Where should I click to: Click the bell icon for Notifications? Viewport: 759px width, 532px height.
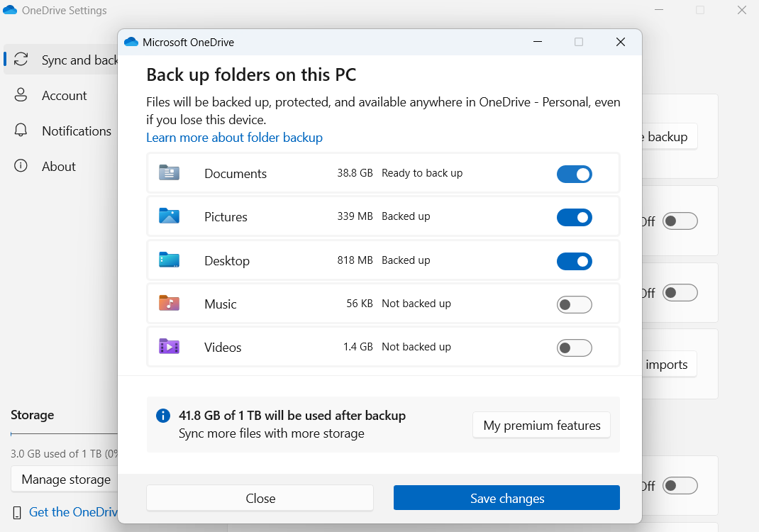point(21,131)
